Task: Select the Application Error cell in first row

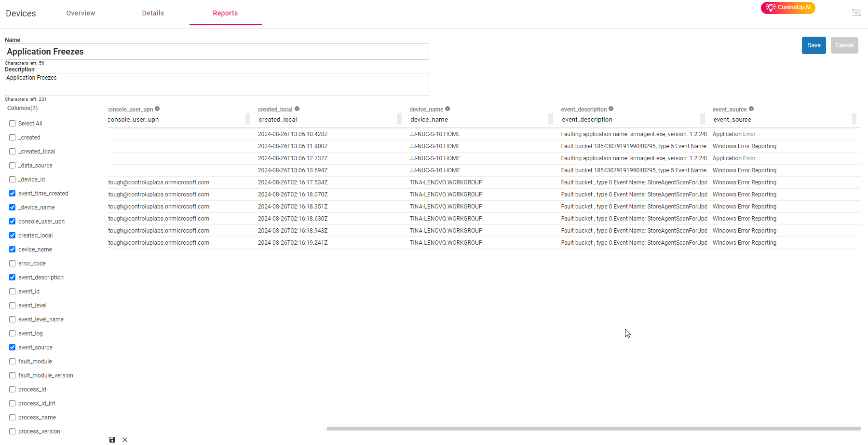Action: pyautogui.click(x=734, y=134)
